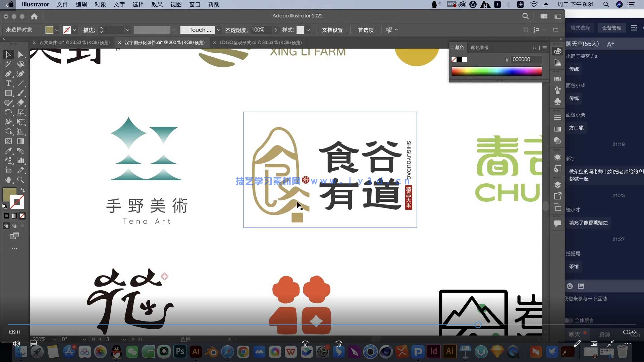Select the Type tool
The width and height of the screenshot is (644, 362).
(8, 83)
